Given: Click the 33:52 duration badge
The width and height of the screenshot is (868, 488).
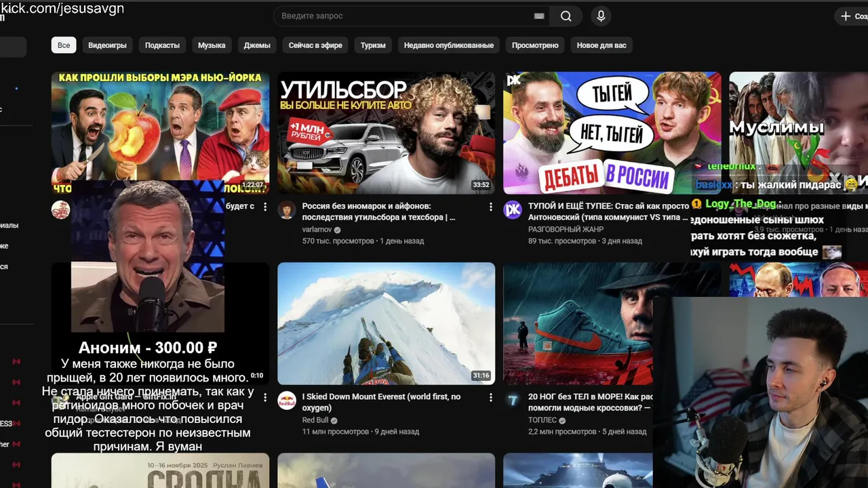Looking at the screenshot, I should pyautogui.click(x=481, y=185).
